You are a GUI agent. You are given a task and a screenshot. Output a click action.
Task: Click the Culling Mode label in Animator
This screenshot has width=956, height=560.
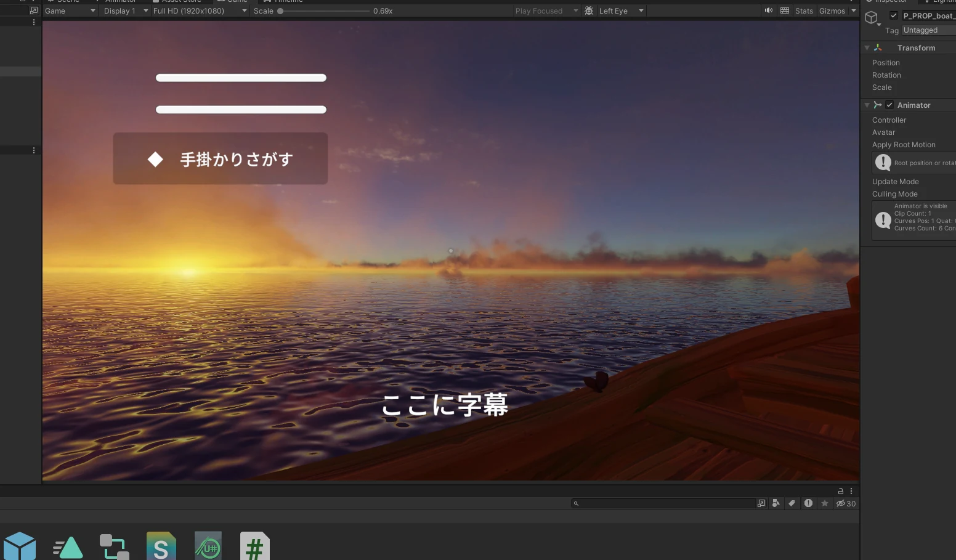click(894, 194)
